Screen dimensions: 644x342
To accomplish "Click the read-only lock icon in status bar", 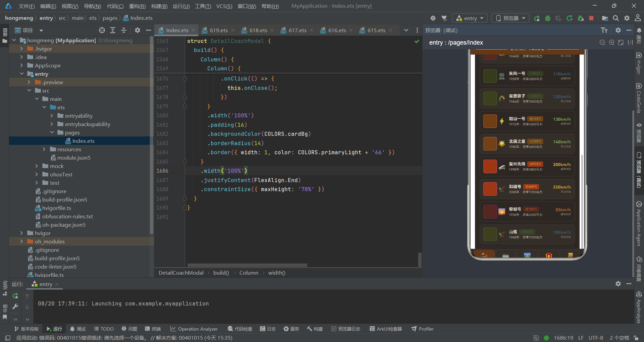I will [x=636, y=338].
